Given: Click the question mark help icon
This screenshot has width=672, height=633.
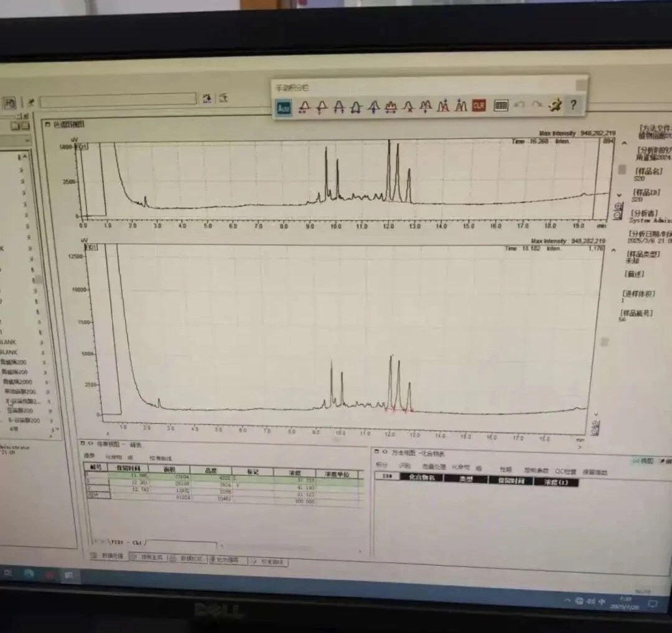Looking at the screenshot, I should pyautogui.click(x=573, y=105).
